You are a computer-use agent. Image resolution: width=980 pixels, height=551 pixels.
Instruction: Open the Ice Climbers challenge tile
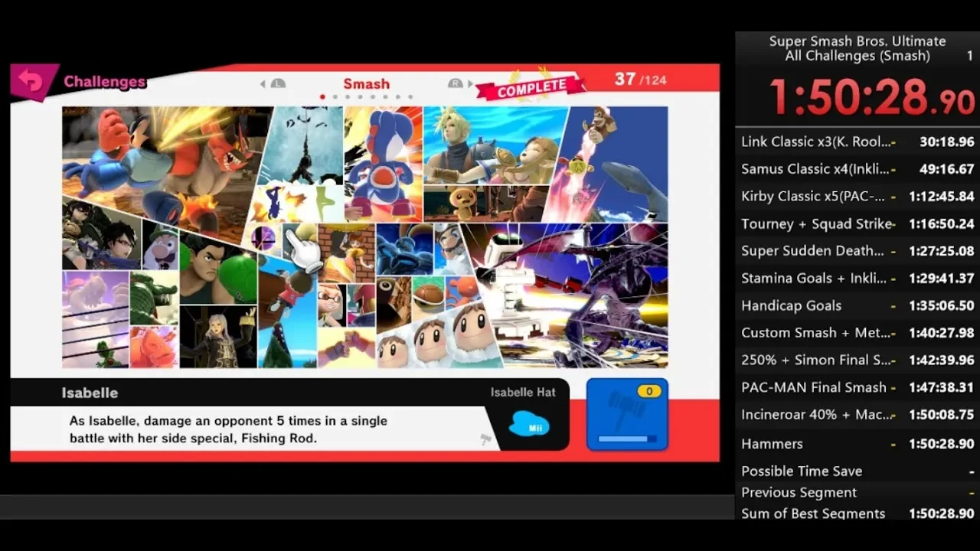436,337
